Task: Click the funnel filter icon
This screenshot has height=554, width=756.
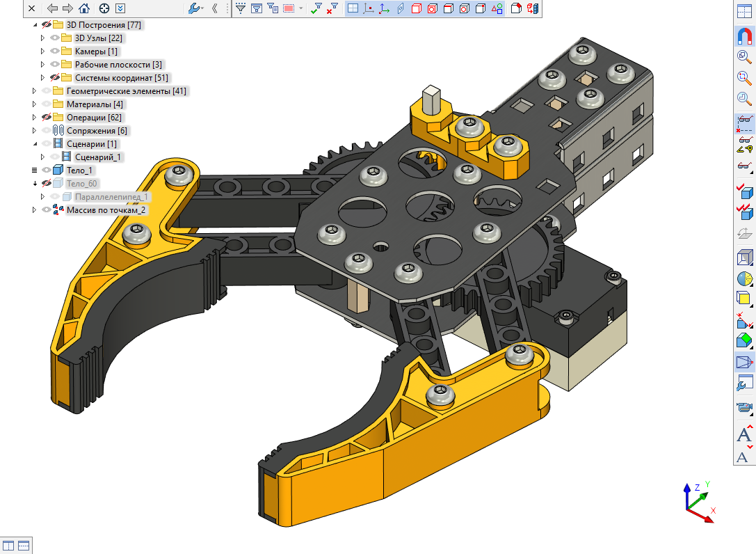Action: point(240,9)
